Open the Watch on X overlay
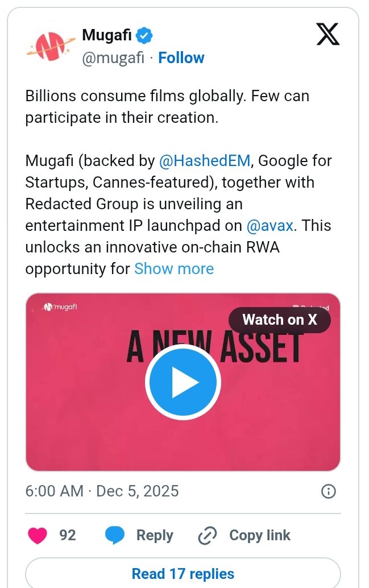 coord(279,320)
